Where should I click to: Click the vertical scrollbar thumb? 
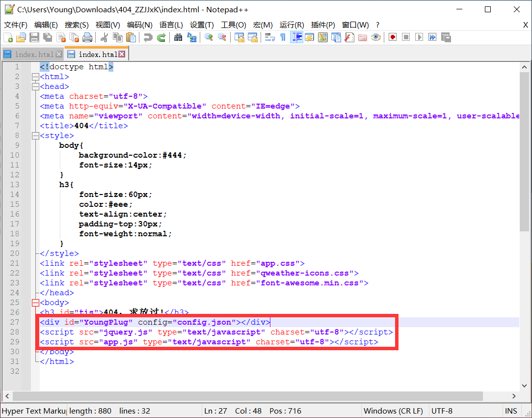pos(524,152)
